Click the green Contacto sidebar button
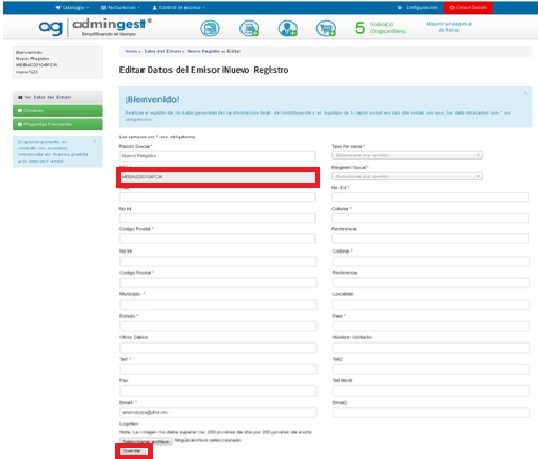The height and width of the screenshot is (459, 538). 58,111
